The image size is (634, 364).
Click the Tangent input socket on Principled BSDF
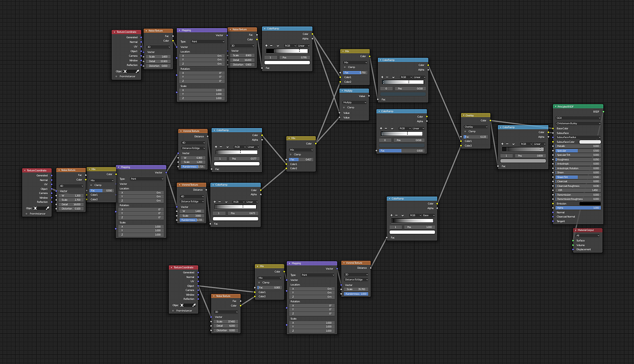click(x=553, y=221)
